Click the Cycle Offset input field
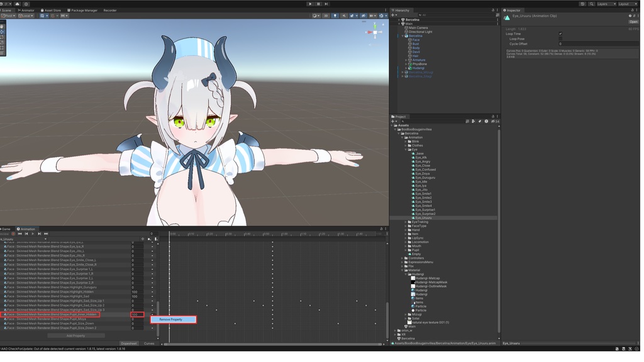 coord(599,43)
